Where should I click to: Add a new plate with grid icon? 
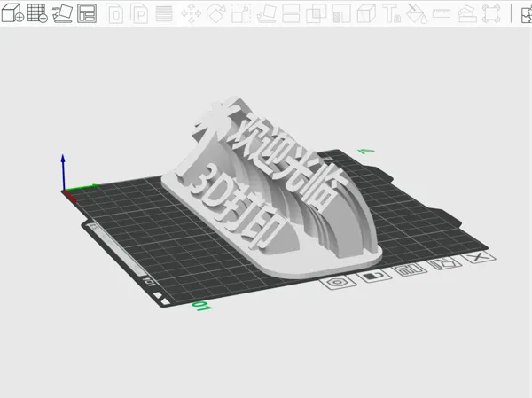click(x=37, y=13)
